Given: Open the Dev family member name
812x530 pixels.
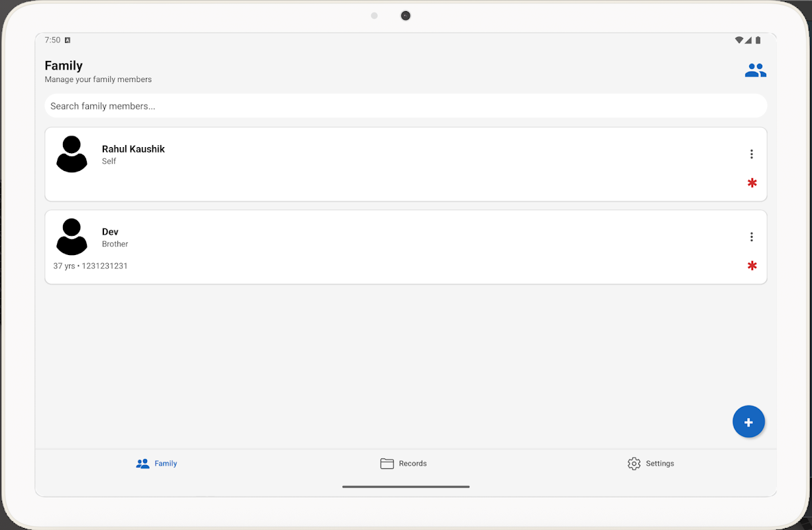Looking at the screenshot, I should tap(110, 232).
